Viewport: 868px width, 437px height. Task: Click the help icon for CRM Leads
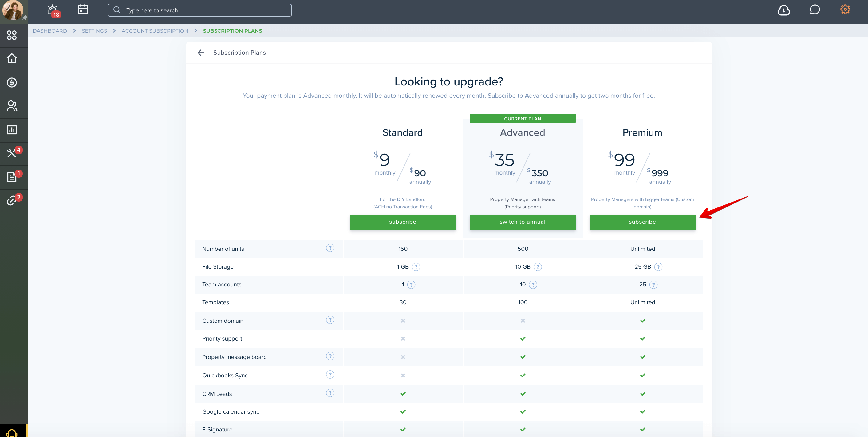tap(330, 393)
